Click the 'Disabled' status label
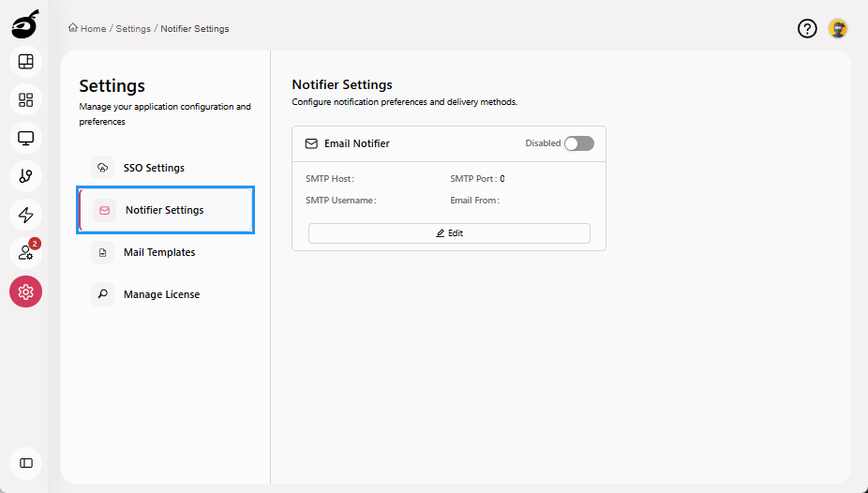The height and width of the screenshot is (493, 868). coord(543,143)
